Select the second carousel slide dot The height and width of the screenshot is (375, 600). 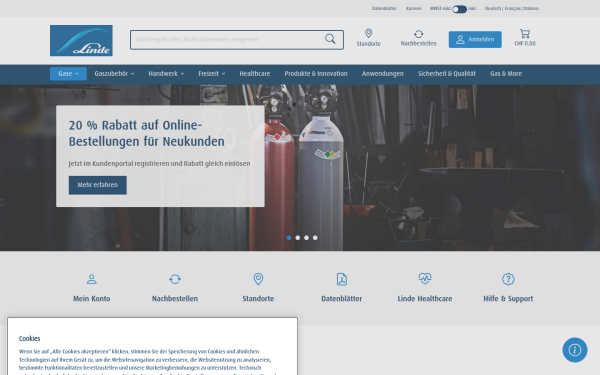tap(298, 238)
